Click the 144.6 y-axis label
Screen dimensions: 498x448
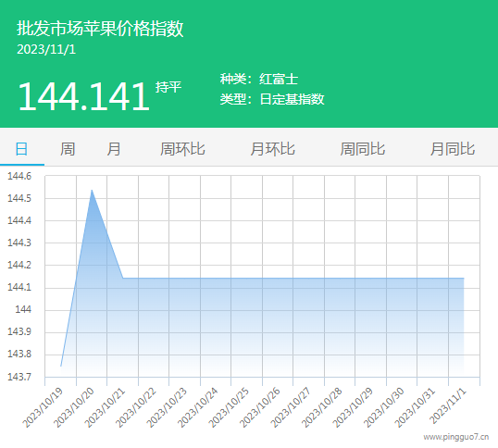tap(19, 176)
